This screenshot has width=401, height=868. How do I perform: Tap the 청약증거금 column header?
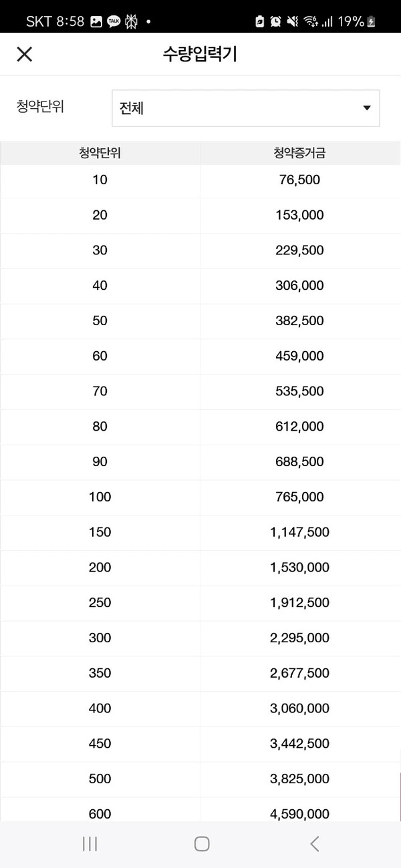tap(299, 153)
